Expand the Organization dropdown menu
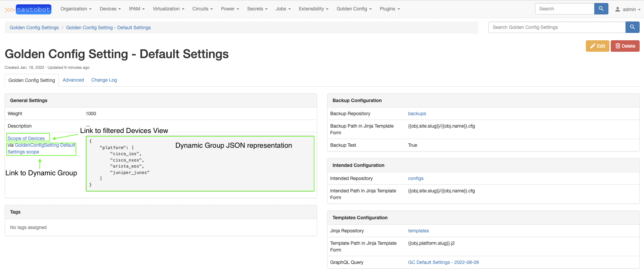Viewport: 644px width, 272px height. (76, 9)
